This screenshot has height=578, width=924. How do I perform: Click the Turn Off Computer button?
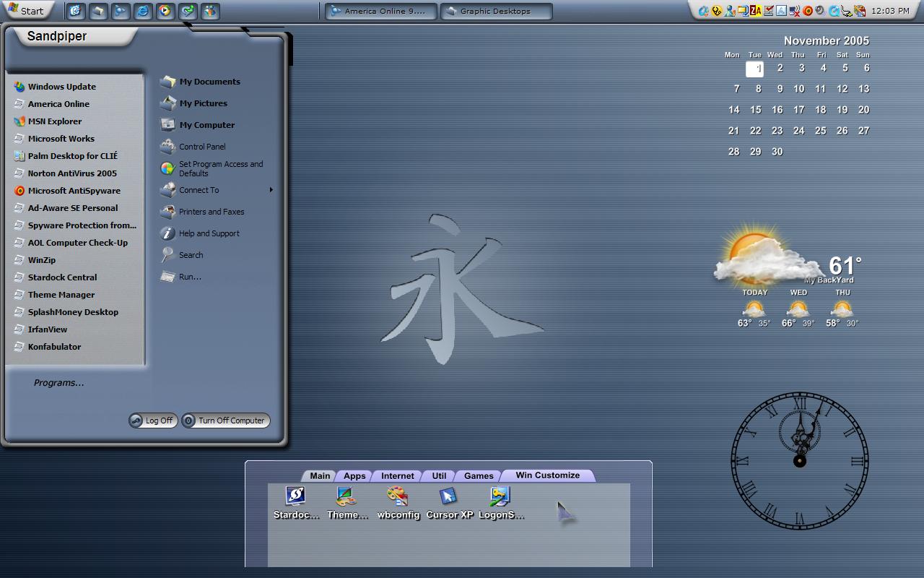pyautogui.click(x=225, y=420)
